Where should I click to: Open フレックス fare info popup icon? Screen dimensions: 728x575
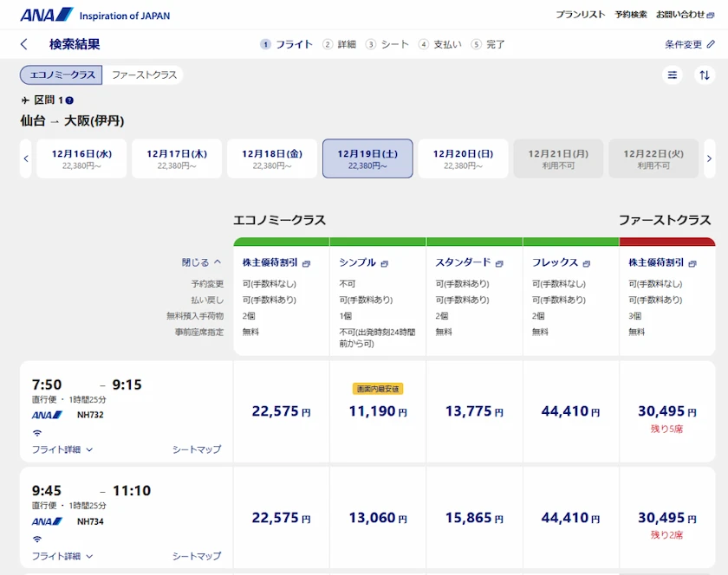(x=587, y=263)
